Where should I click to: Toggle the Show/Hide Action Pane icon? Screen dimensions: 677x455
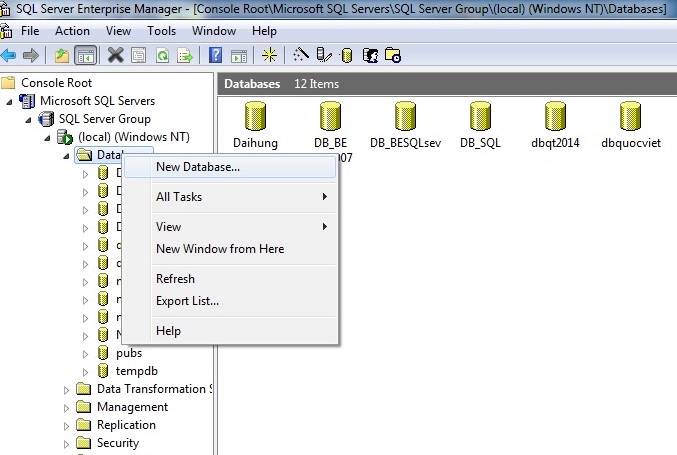coord(239,56)
